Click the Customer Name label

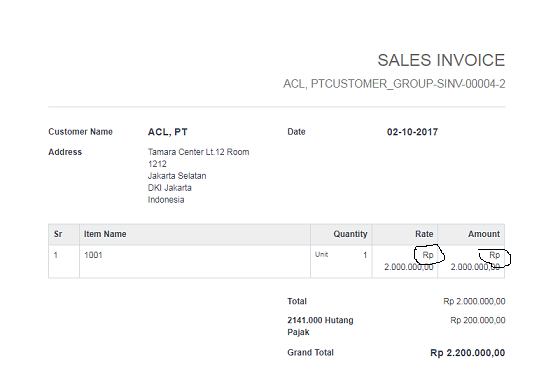pos(80,132)
